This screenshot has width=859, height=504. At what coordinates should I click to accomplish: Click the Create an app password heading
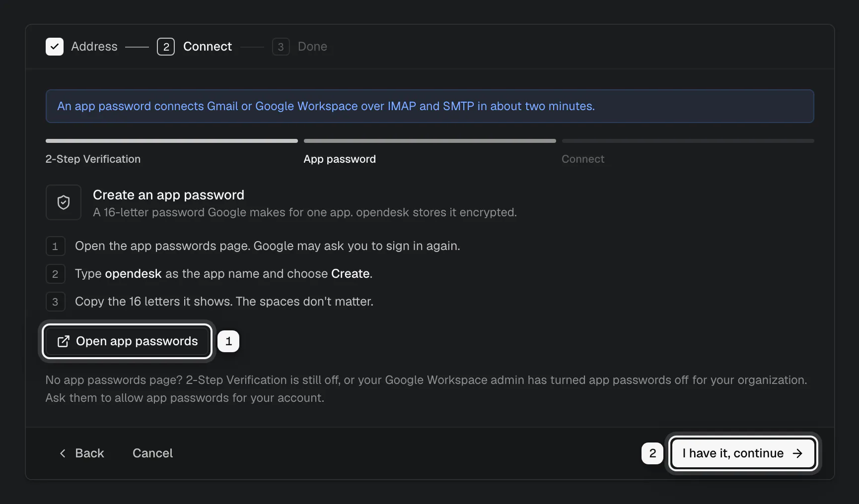coord(168,195)
